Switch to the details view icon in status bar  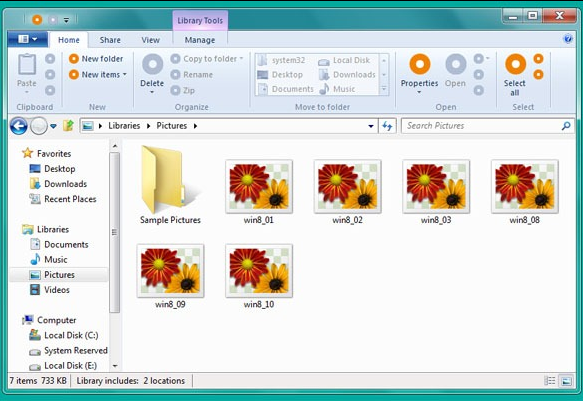(550, 381)
